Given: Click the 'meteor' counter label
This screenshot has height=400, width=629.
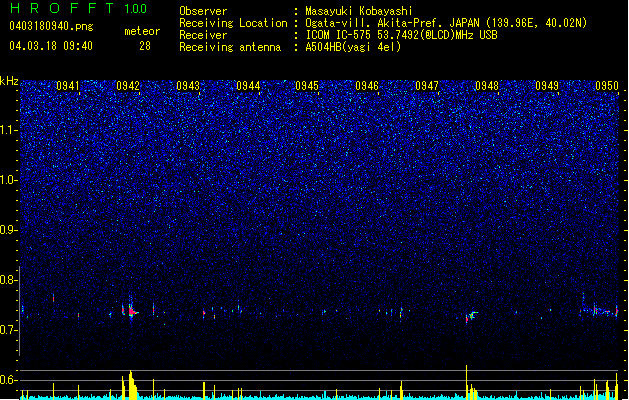Looking at the screenshot, I should tap(142, 31).
